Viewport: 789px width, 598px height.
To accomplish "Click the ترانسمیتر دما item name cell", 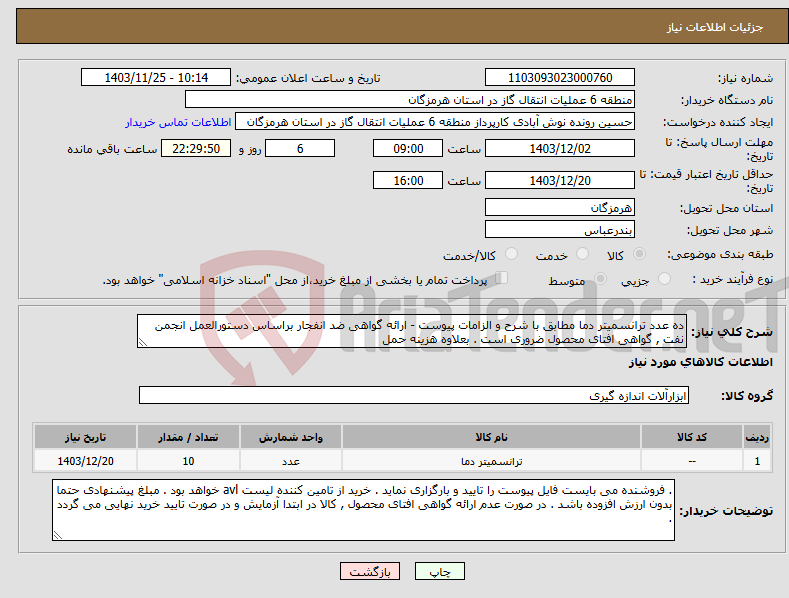I will pyautogui.click(x=491, y=461).
